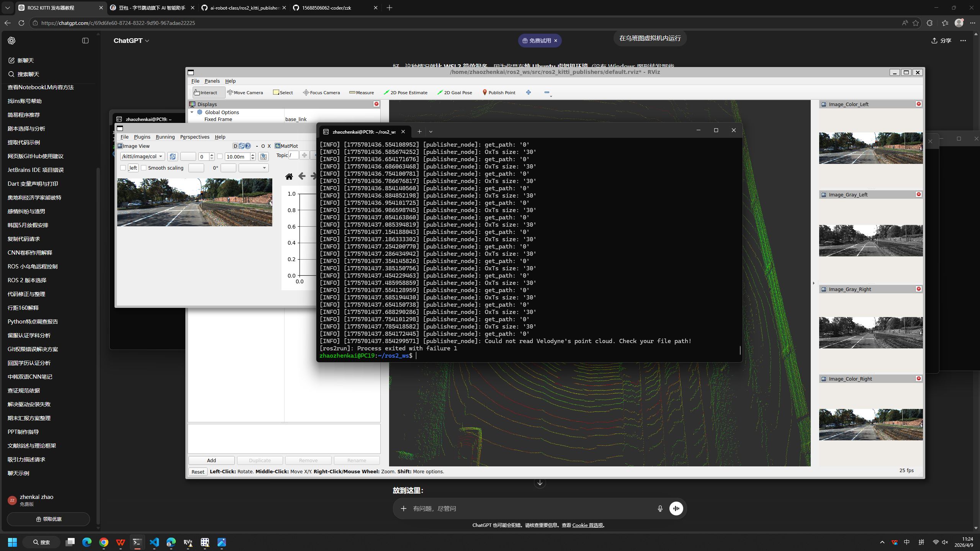Click the microphone dictation icon in ChatGPT
980x551 pixels.
click(660, 508)
